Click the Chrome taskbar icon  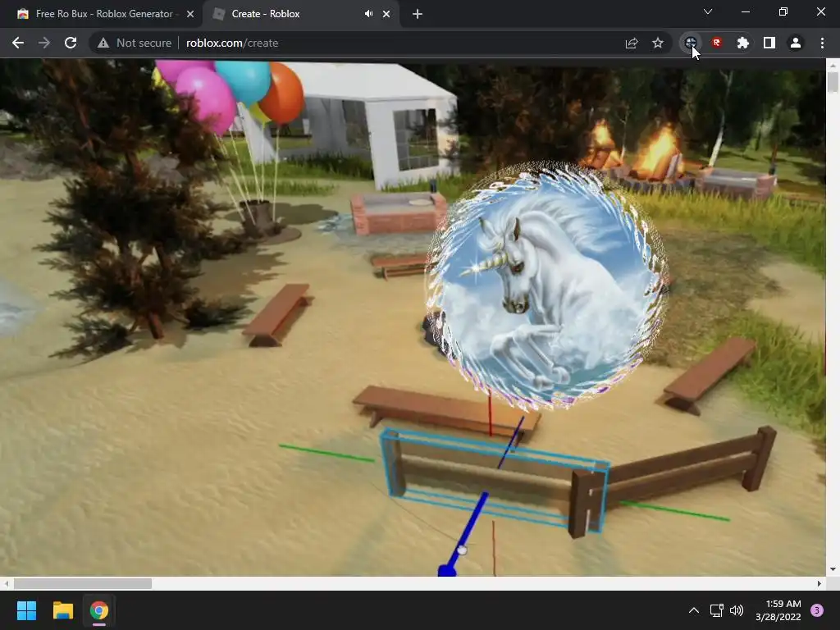[x=99, y=610]
